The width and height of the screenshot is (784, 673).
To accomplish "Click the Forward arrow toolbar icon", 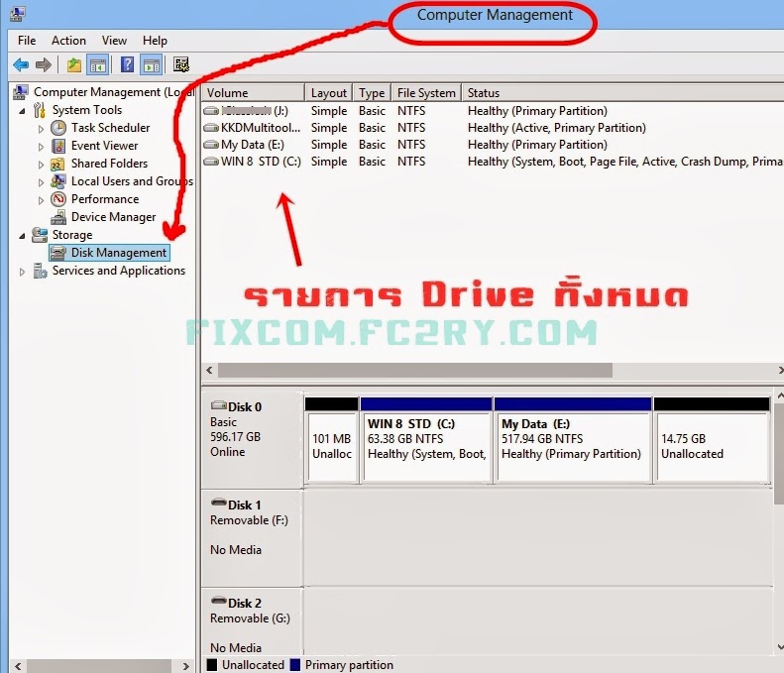I will pyautogui.click(x=44, y=64).
